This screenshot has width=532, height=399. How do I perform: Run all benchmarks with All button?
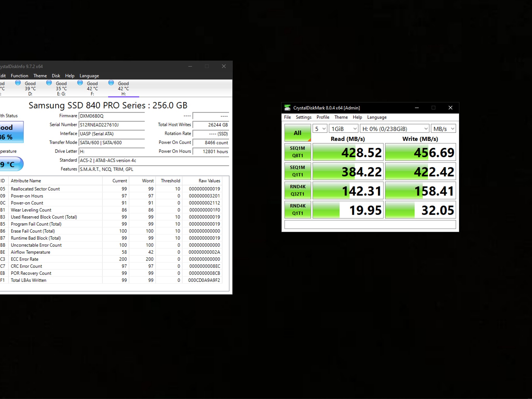(x=298, y=133)
